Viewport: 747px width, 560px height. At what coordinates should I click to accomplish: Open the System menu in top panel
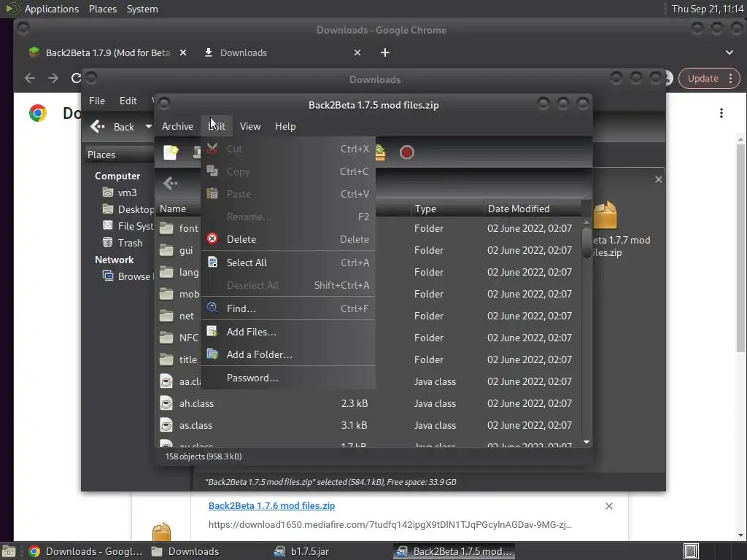(x=142, y=9)
